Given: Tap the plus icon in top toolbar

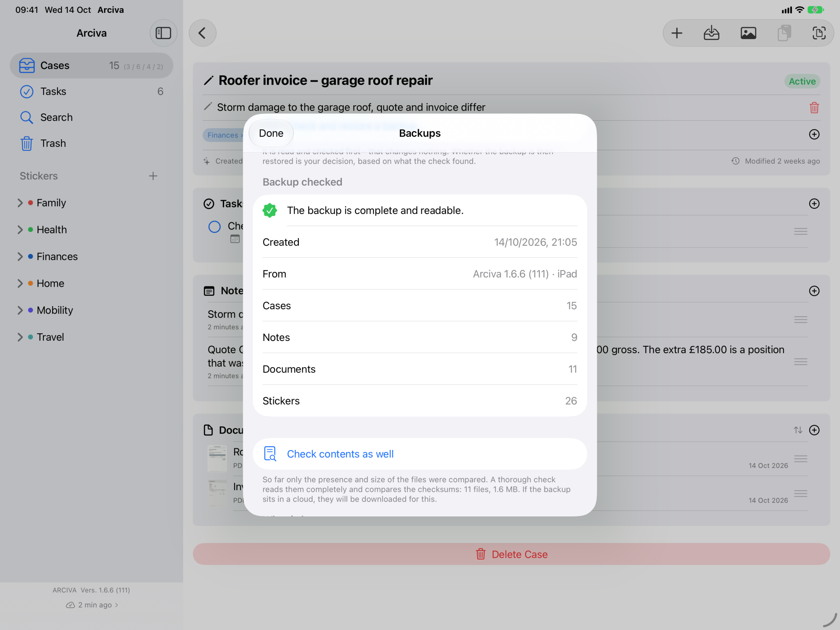Looking at the screenshot, I should [677, 33].
